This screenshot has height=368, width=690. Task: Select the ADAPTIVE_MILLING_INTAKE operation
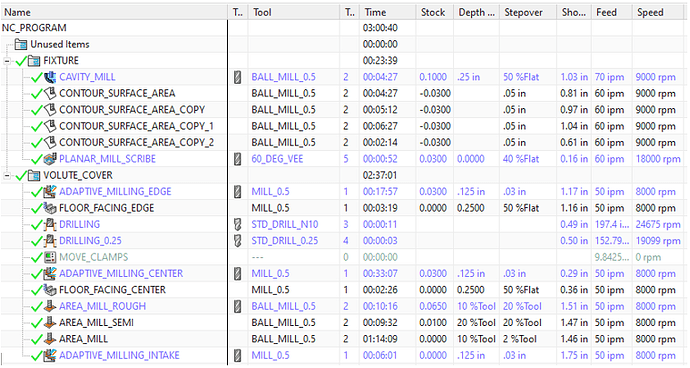point(119,356)
